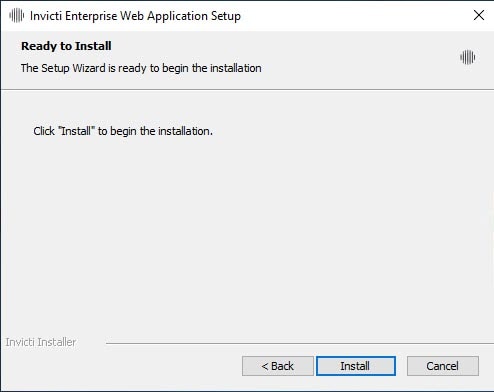Screen dimensions: 494x392
Task: Click the Invicti icon in title bar
Action: coord(16,16)
